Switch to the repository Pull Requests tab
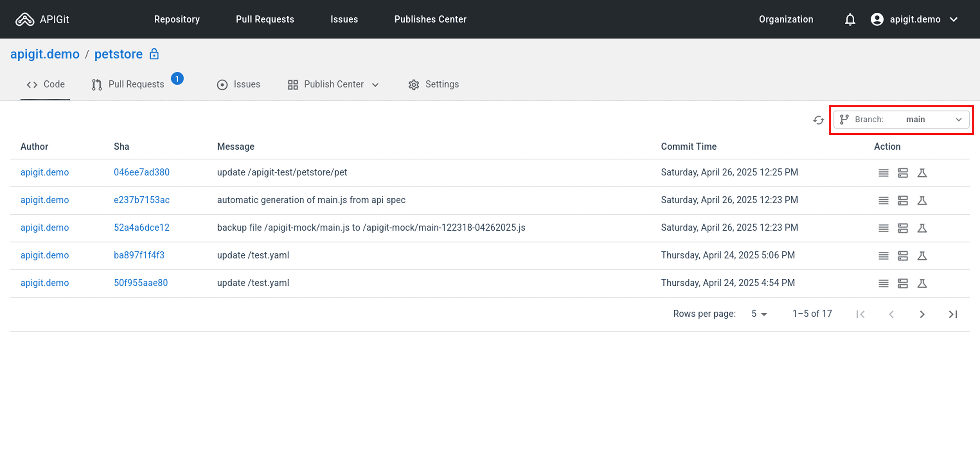Screen dimensions: 980x475 click(128, 84)
